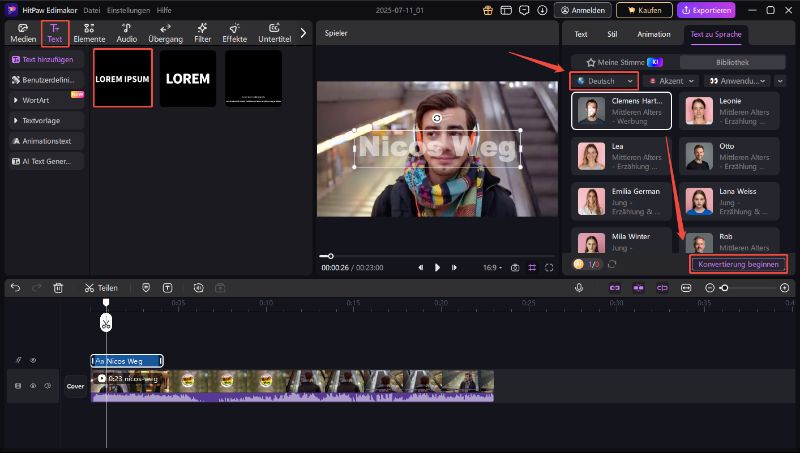Open the Datei menu

[92, 10]
